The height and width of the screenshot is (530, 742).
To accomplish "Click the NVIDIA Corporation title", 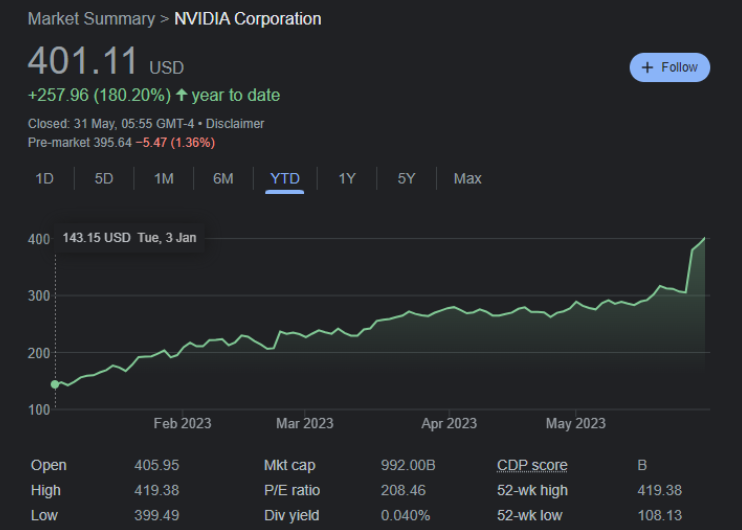I will point(247,19).
